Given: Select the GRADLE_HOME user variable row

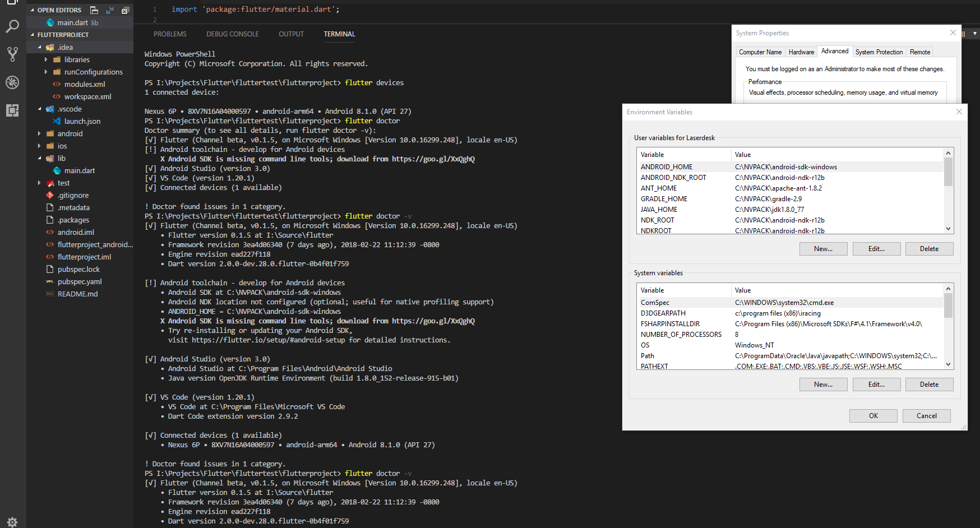Looking at the screenshot, I should point(790,199).
